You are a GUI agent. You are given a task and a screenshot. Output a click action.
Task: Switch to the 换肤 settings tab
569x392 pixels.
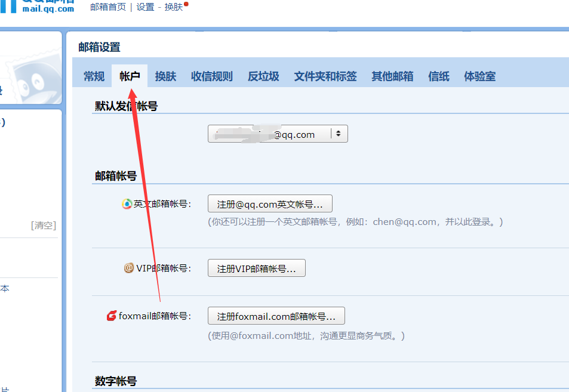tap(165, 76)
